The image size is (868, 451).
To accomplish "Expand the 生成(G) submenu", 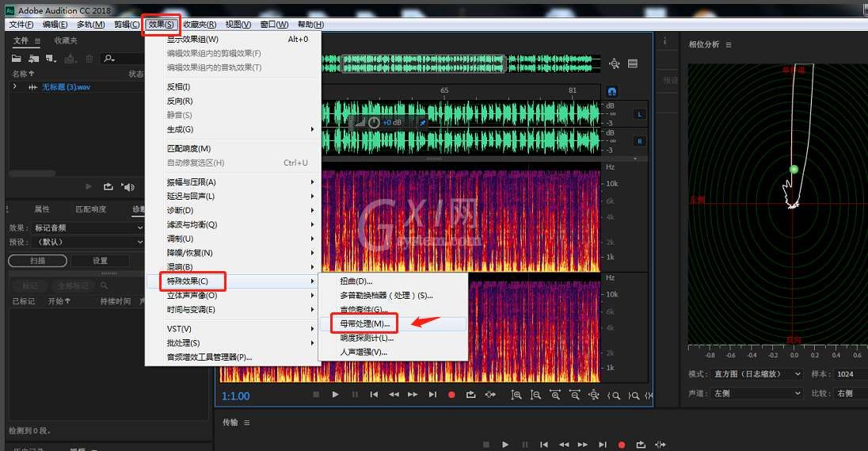I will (x=233, y=130).
